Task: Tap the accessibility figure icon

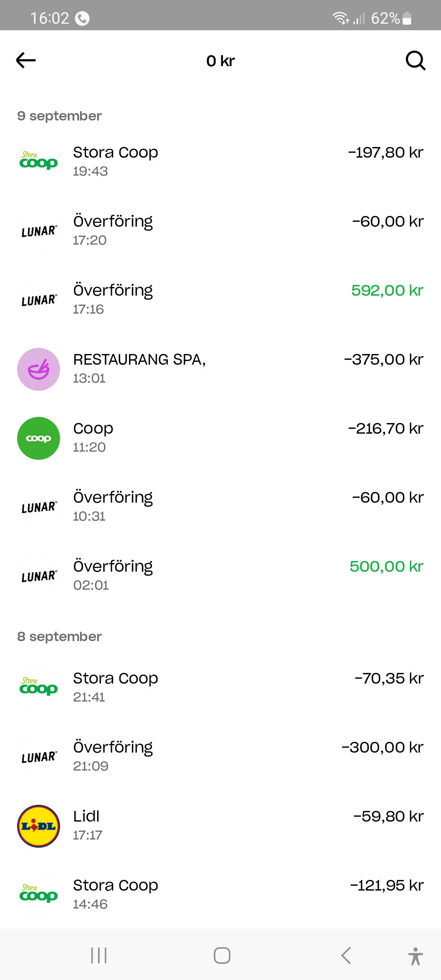Action: [415, 956]
